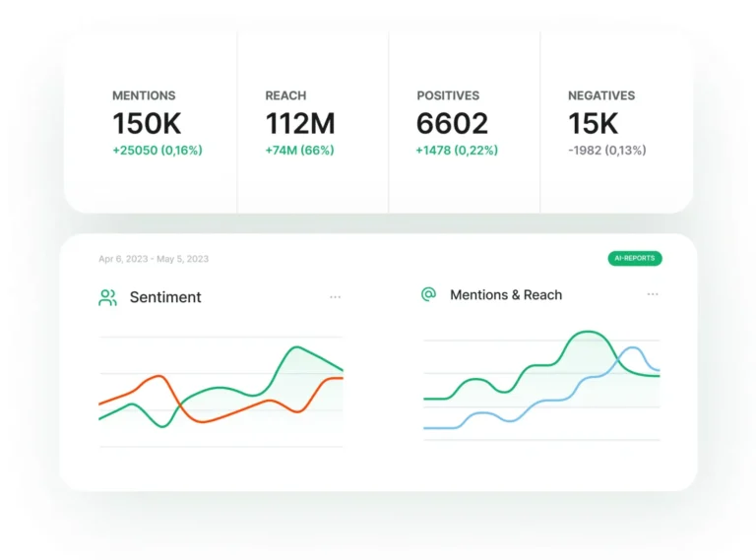
Task: Click the 6602 positives value
Action: coord(452,123)
